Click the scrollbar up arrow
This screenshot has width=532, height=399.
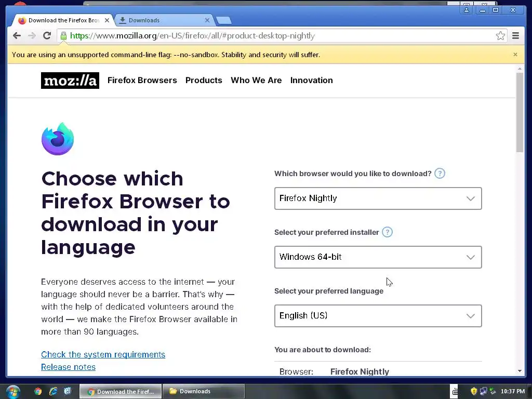click(x=520, y=69)
